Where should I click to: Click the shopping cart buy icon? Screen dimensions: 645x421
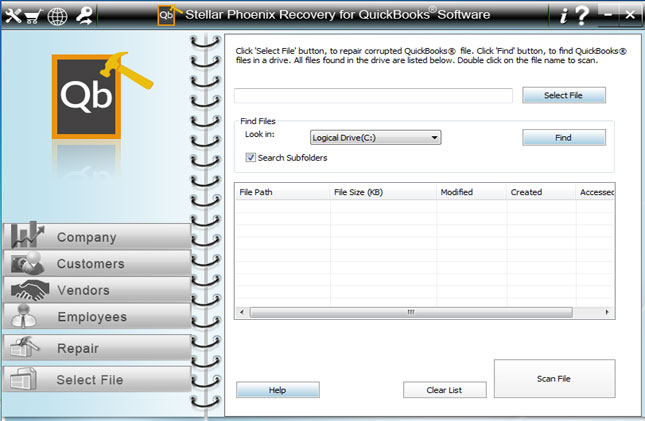33,17
